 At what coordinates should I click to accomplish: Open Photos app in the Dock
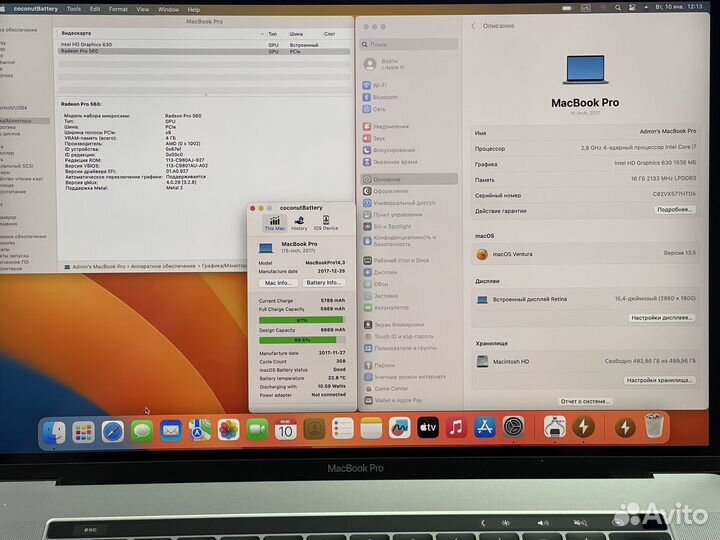pos(229,430)
